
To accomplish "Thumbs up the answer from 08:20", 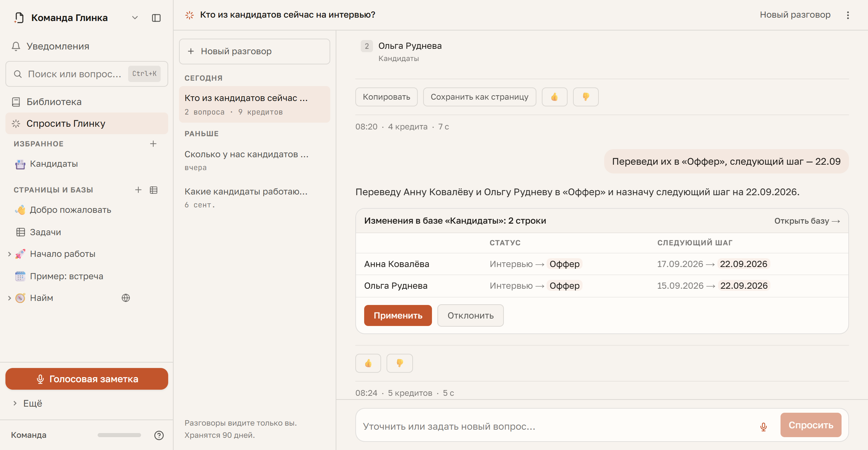I will (x=555, y=97).
